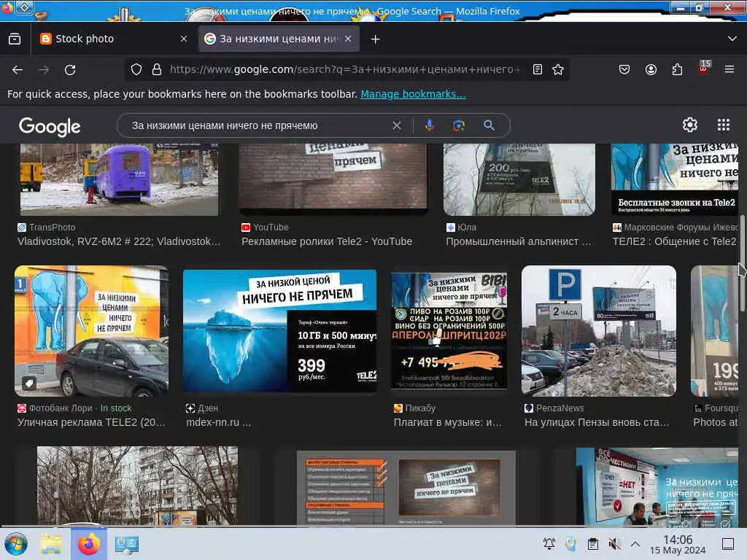
Task: Open Плагиат в музыке result title
Action: click(x=448, y=422)
